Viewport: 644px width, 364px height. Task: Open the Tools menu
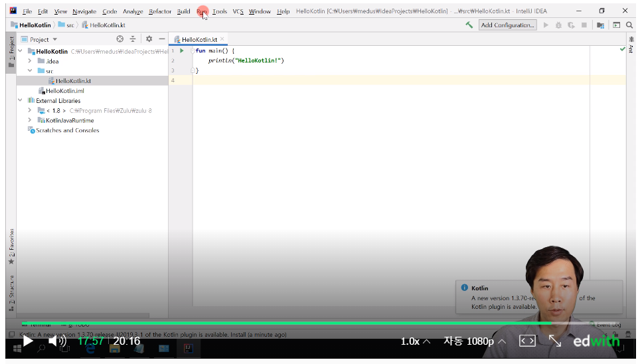(x=220, y=11)
